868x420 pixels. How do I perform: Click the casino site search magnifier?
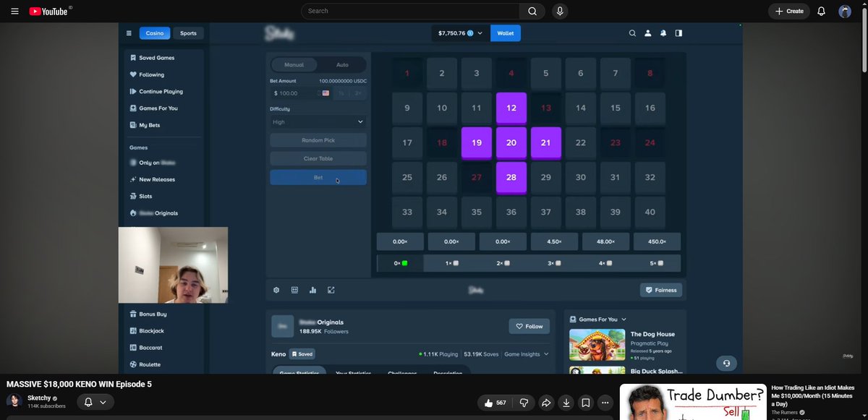(x=632, y=33)
